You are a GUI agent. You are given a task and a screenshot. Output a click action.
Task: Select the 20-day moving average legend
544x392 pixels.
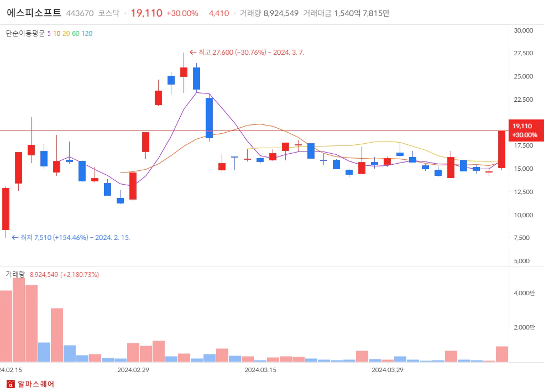[x=66, y=33]
